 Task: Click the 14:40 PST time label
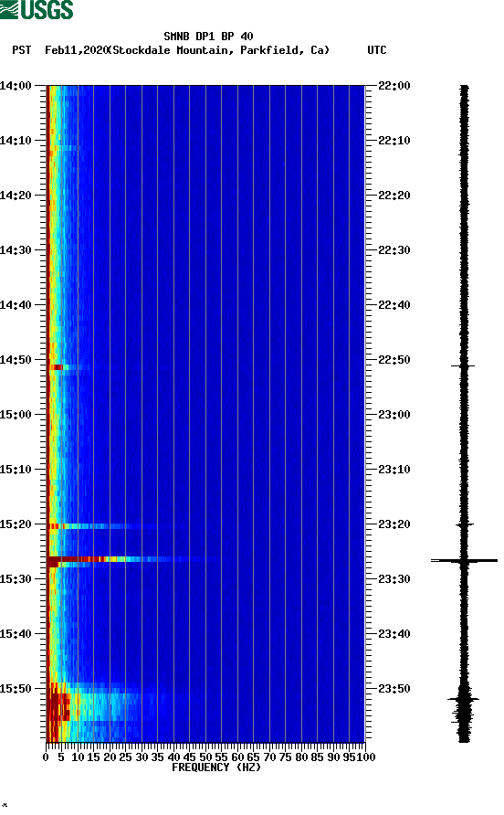pos(16,304)
